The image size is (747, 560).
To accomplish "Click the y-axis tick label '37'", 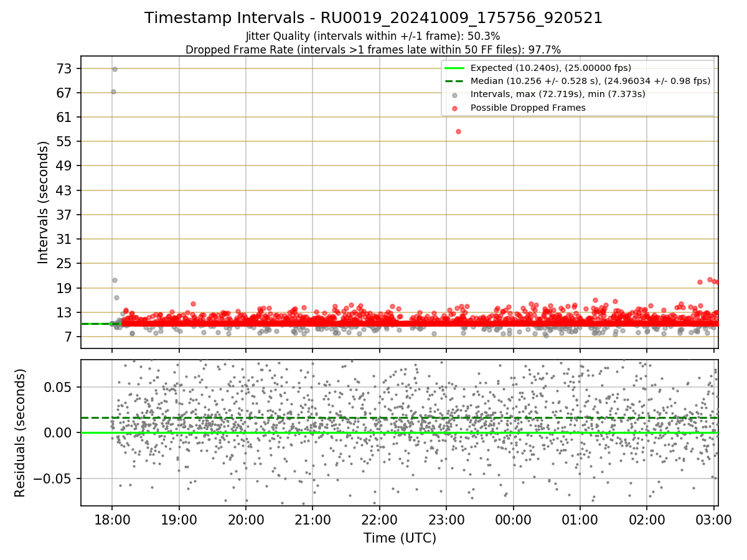I will click(65, 215).
